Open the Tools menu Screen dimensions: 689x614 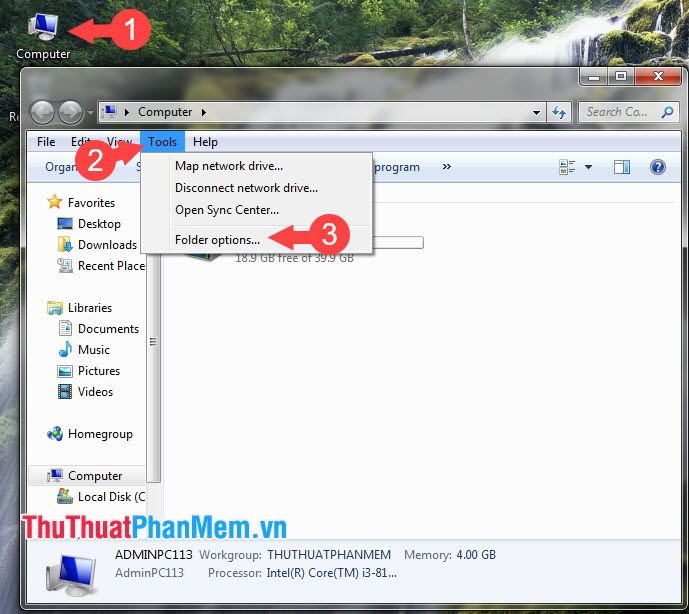[x=163, y=142]
